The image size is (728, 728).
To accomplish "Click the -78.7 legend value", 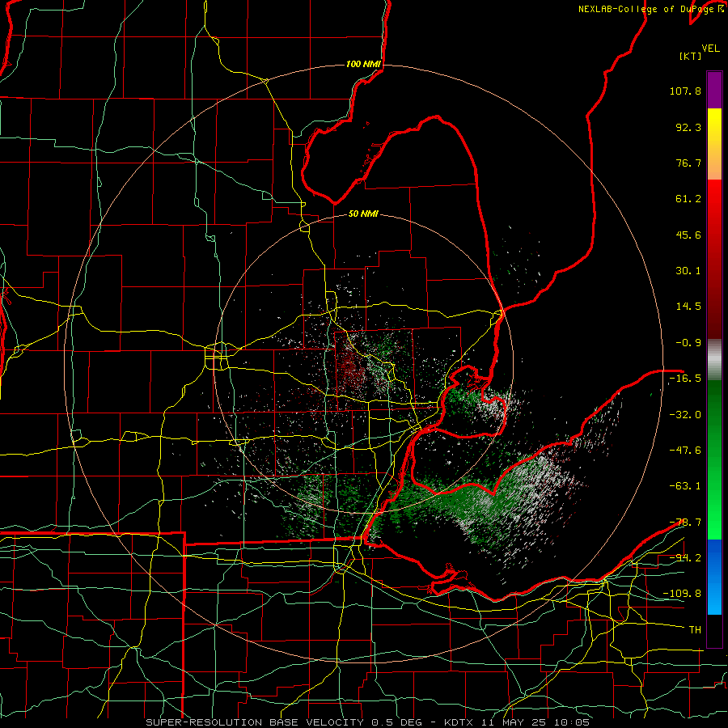I will click(685, 523).
